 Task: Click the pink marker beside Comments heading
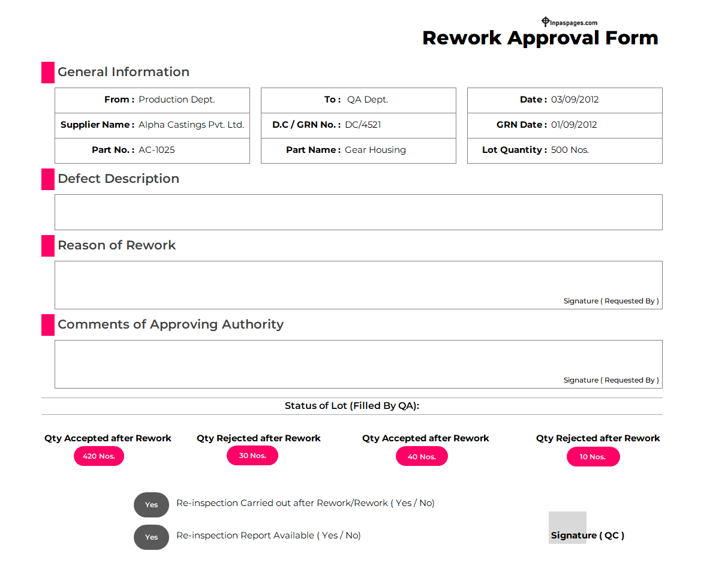click(x=48, y=325)
